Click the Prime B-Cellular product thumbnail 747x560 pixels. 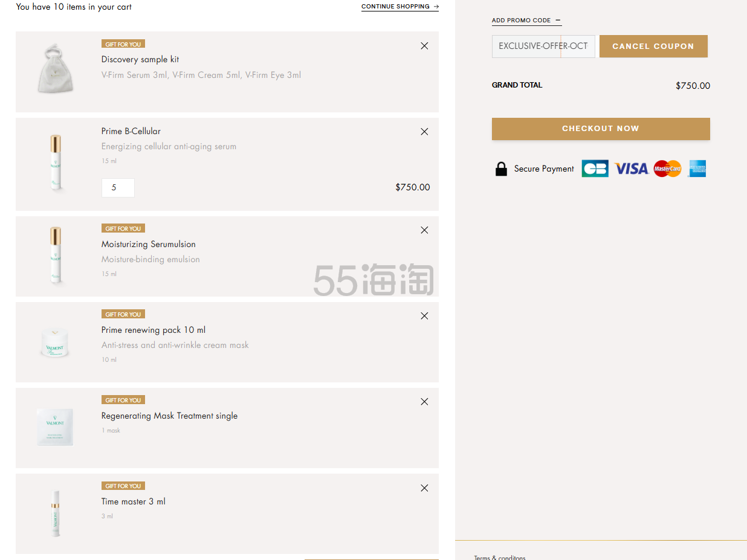click(56, 164)
